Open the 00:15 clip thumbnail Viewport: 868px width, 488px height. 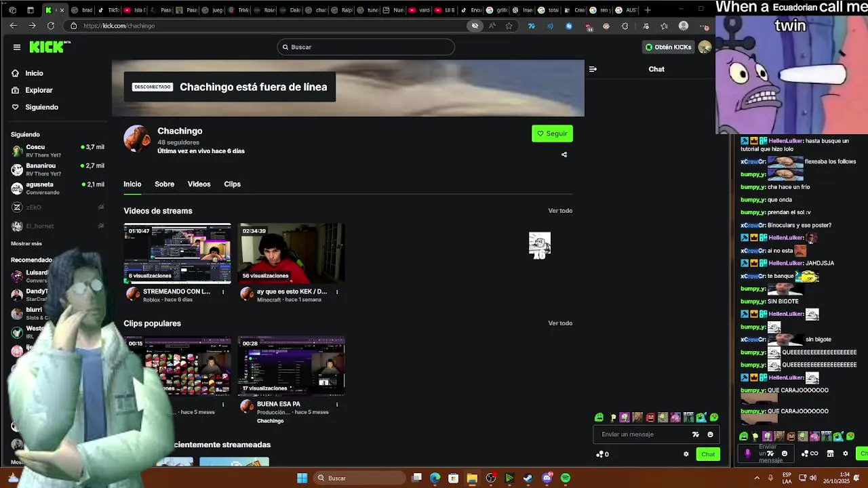(x=177, y=366)
